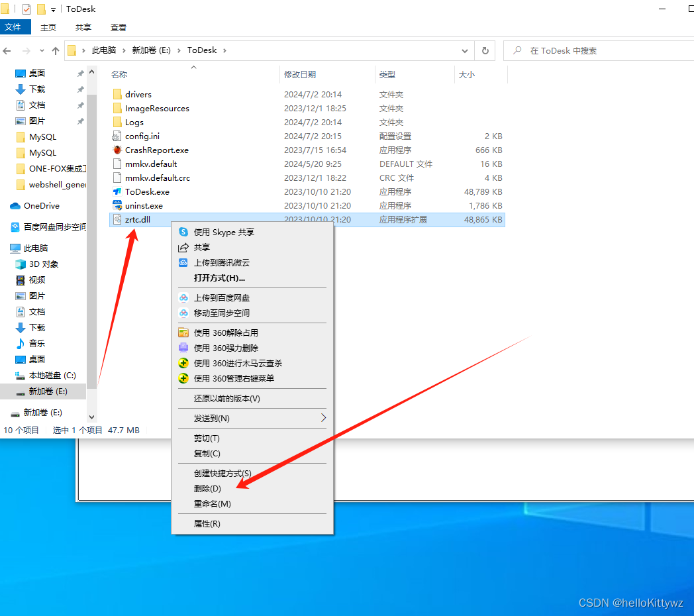Click the config.ini file icon

pos(117,136)
